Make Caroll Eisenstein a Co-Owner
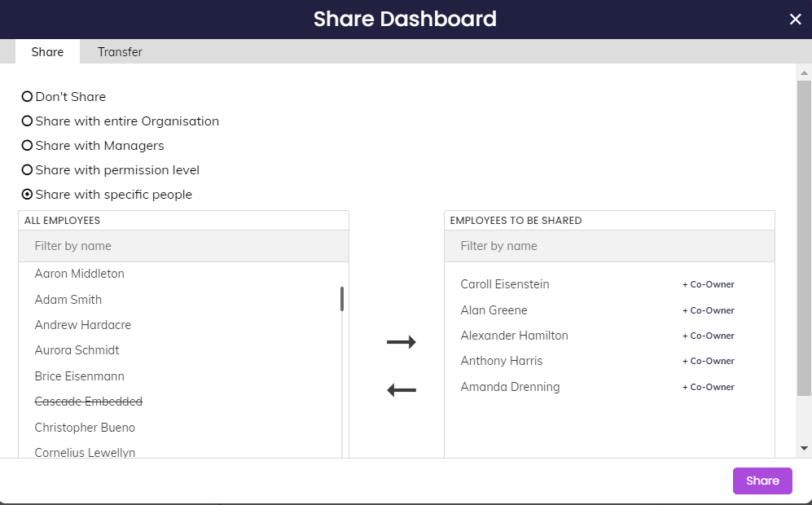812x505 pixels. pyautogui.click(x=708, y=284)
